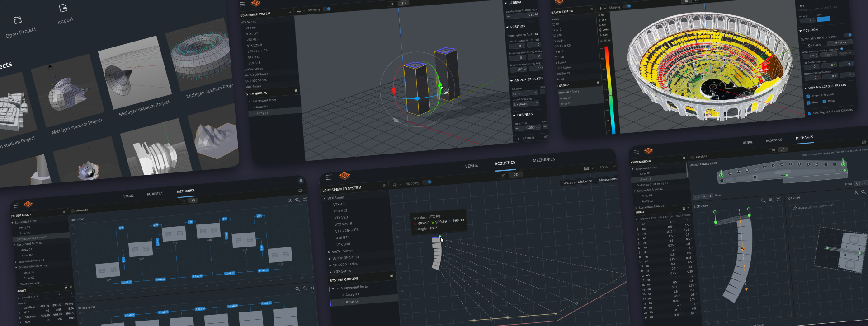
Task: Click layout icon beside 100% in acoustics screen
Action: [x=586, y=168]
